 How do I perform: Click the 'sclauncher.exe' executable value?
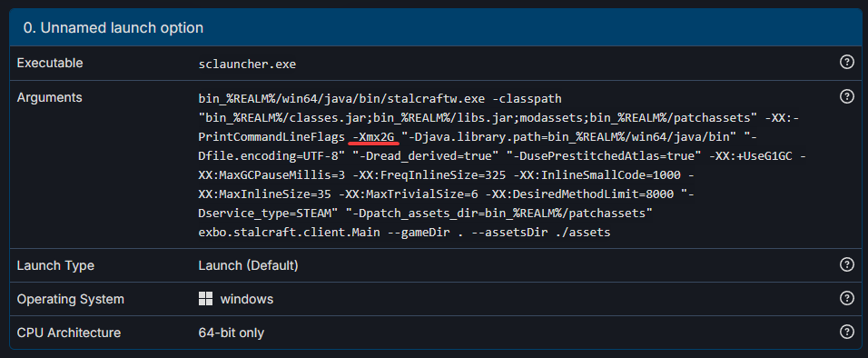point(248,65)
